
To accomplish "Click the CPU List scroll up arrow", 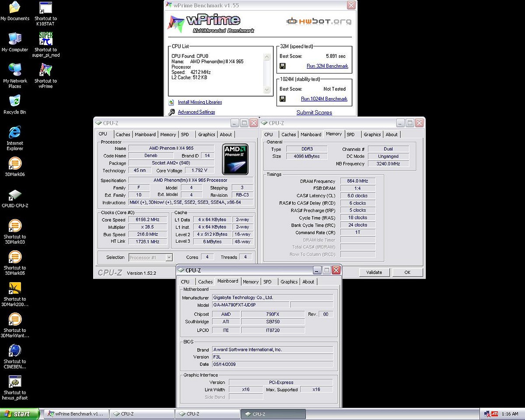I will 267,57.
